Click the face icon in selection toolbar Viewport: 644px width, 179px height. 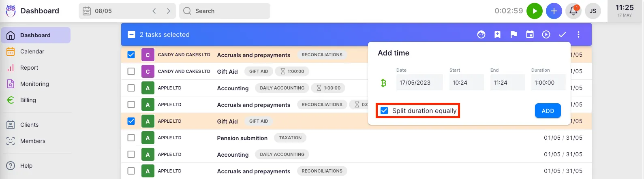(481, 35)
